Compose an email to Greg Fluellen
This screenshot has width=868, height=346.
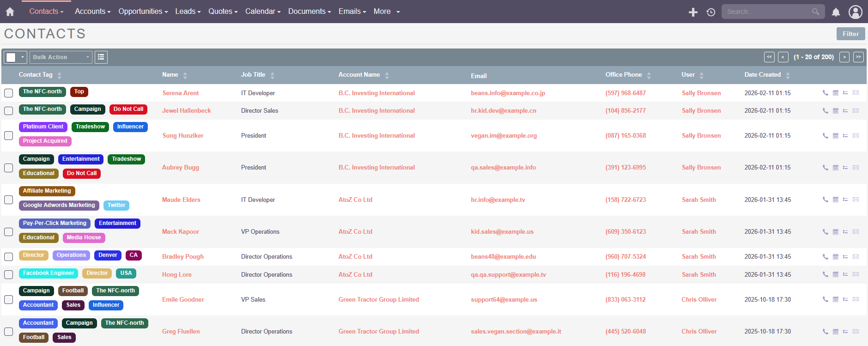click(856, 332)
